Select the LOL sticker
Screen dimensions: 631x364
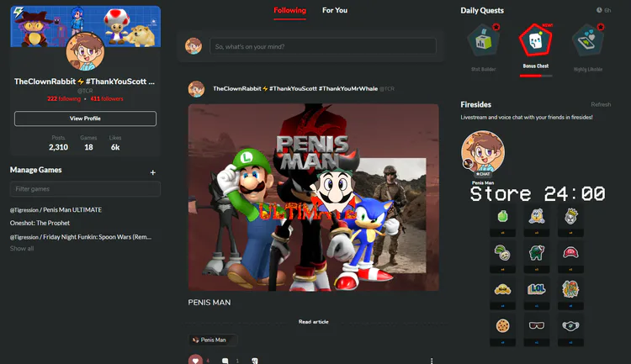pos(537,289)
